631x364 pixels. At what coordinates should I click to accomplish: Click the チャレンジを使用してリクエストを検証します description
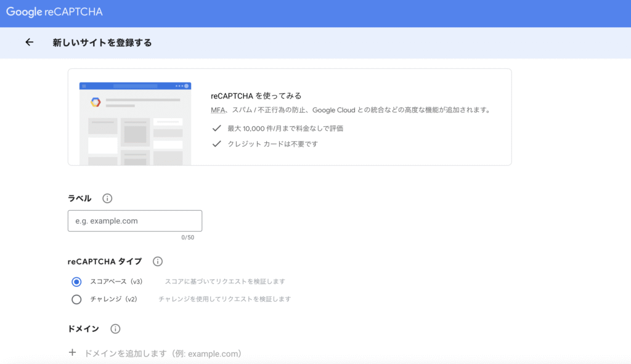(224, 299)
